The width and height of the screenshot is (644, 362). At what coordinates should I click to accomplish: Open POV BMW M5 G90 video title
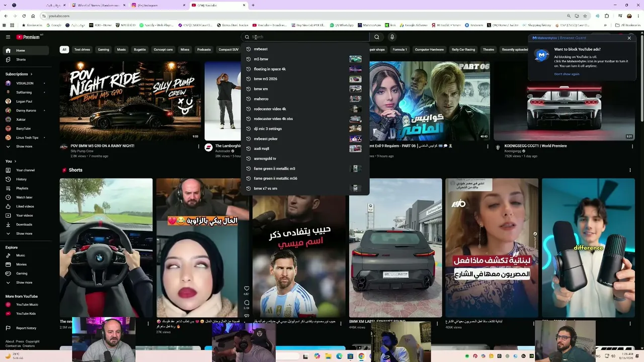click(102, 146)
